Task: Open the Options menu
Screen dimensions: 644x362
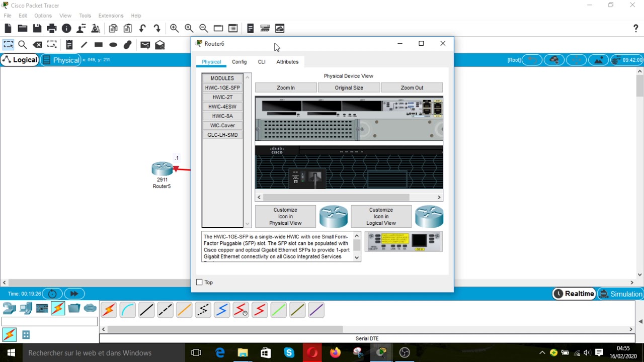Action: point(43,16)
